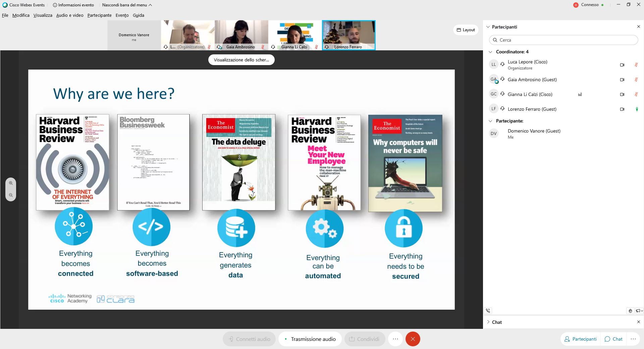Click the headset icon next to Luca Lepore
Screen dimensions: 644x349
coord(502,64)
